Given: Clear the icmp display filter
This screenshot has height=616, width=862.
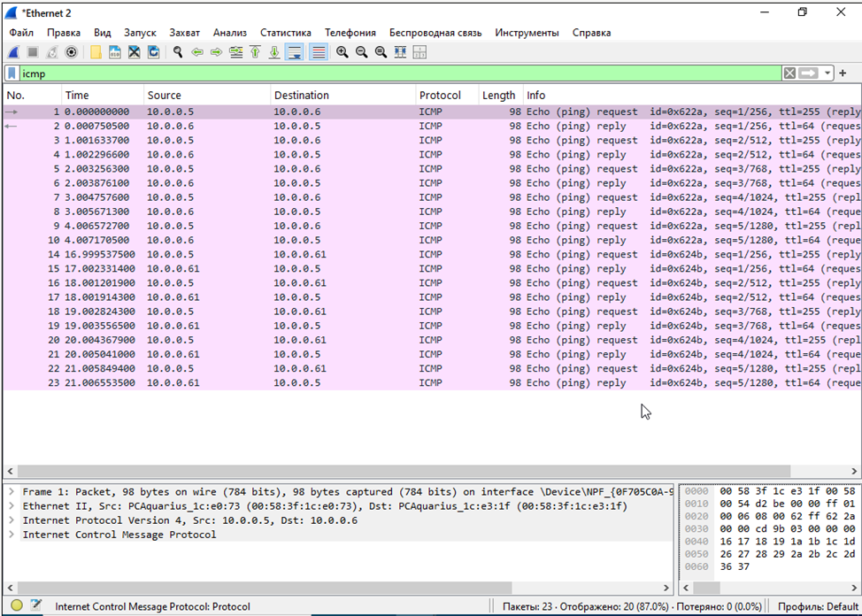Looking at the screenshot, I should (x=789, y=73).
